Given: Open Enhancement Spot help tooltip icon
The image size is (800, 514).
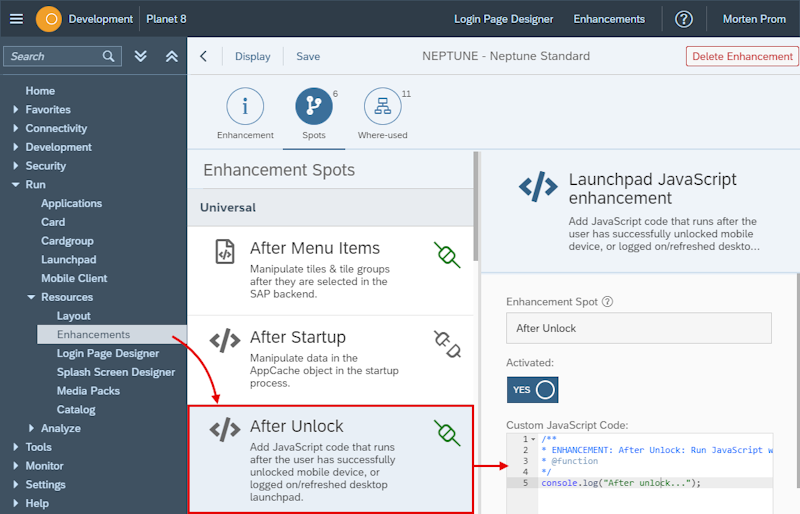Looking at the screenshot, I should (x=607, y=302).
